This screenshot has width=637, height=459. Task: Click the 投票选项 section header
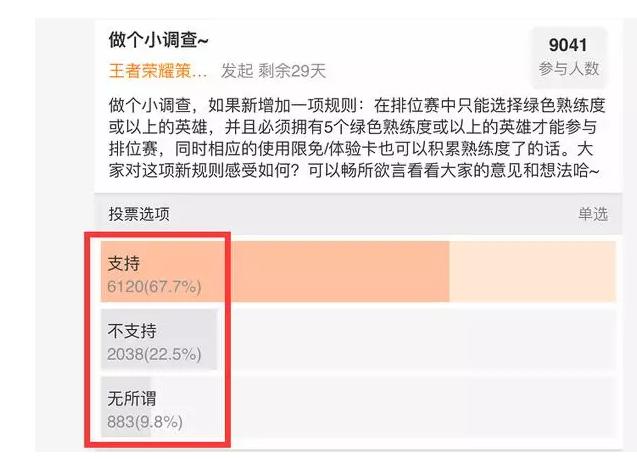139,214
